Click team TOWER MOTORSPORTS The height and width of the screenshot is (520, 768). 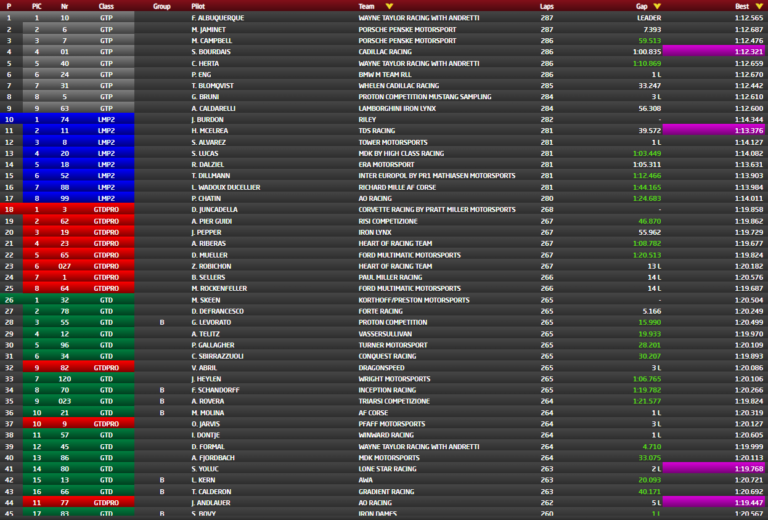[393, 142]
